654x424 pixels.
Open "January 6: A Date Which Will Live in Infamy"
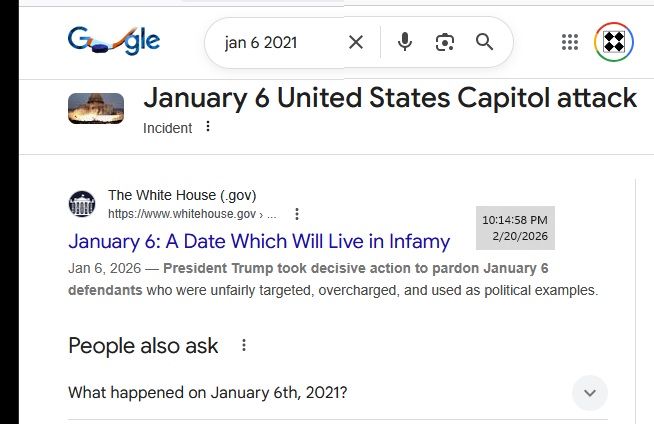point(259,241)
